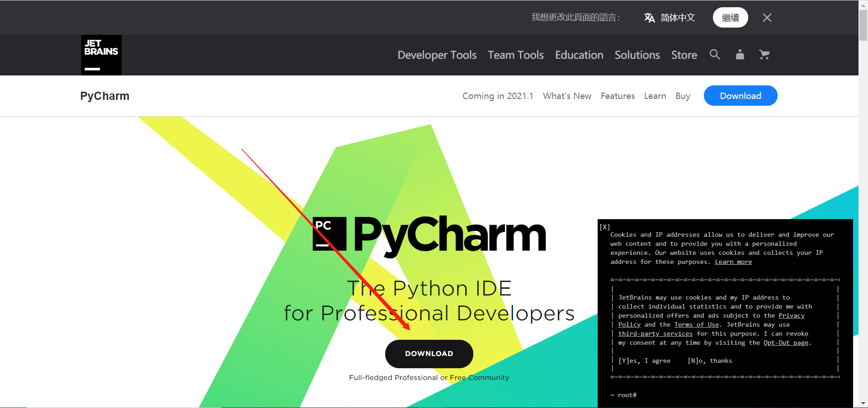The height and width of the screenshot is (408, 868).
Task: Click 我想更改此頁面的語言 text
Action: coord(576,18)
